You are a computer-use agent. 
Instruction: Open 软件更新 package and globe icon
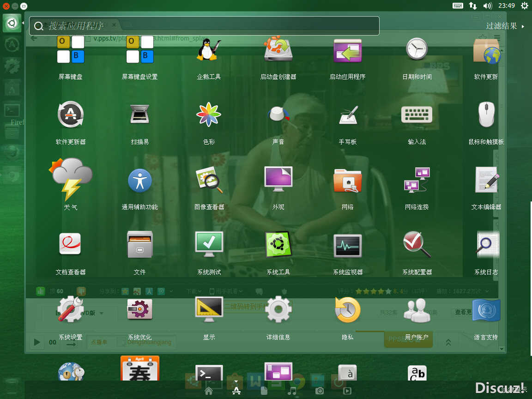coord(487,51)
